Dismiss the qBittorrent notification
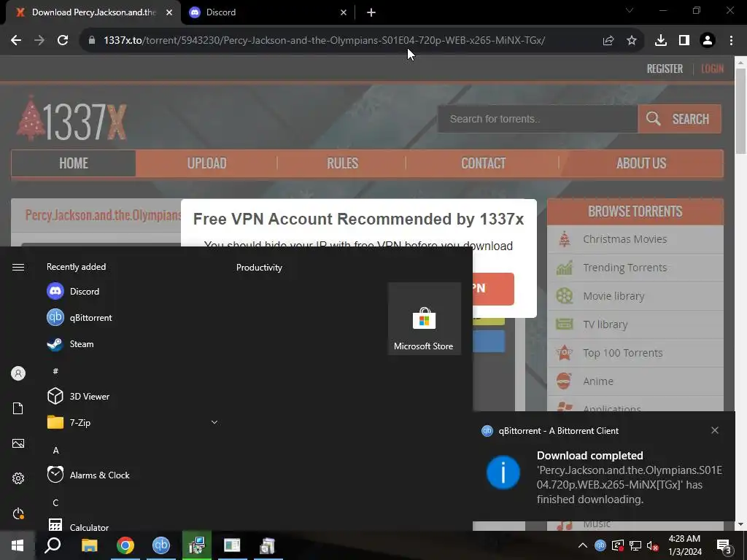The height and width of the screenshot is (560, 747). [x=715, y=430]
